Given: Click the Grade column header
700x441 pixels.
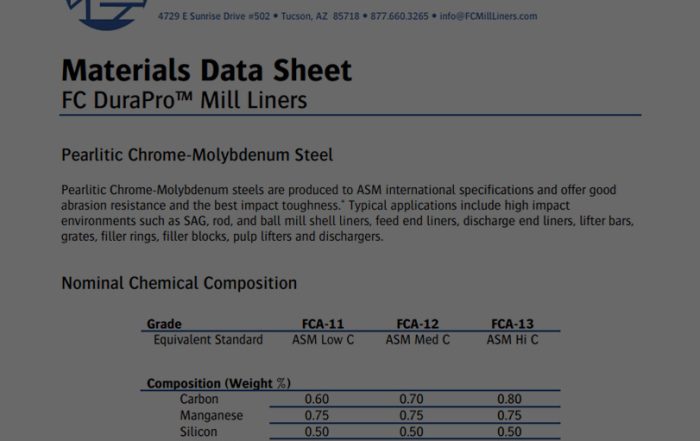Looking at the screenshot, I should pyautogui.click(x=164, y=324).
